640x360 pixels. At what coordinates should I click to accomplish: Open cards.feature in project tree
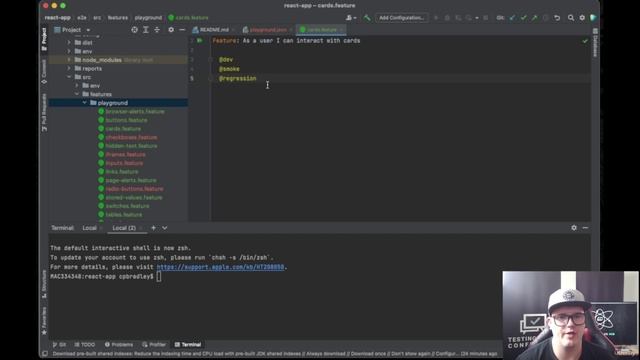[x=123, y=129]
